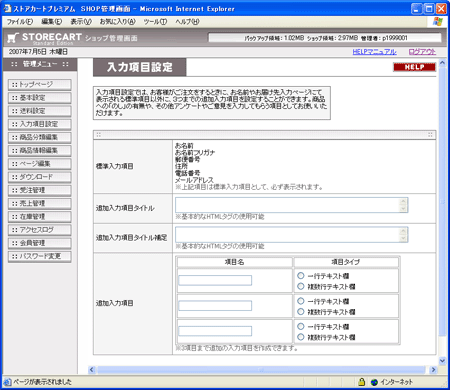Click the horizontal scrollbar thumb

click(x=261, y=370)
